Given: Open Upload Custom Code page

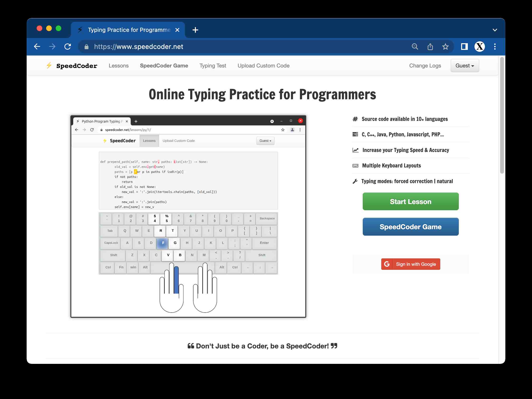Looking at the screenshot, I should pyautogui.click(x=263, y=65).
